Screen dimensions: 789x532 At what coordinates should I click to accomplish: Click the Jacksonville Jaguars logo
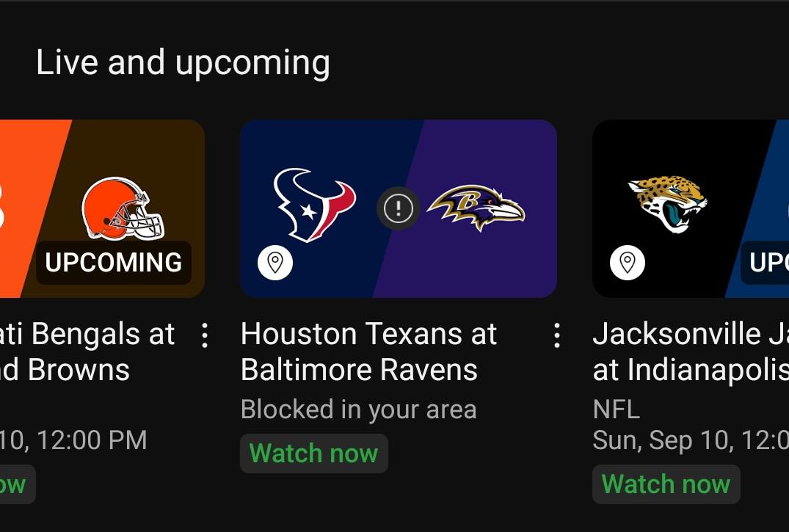[x=667, y=203]
